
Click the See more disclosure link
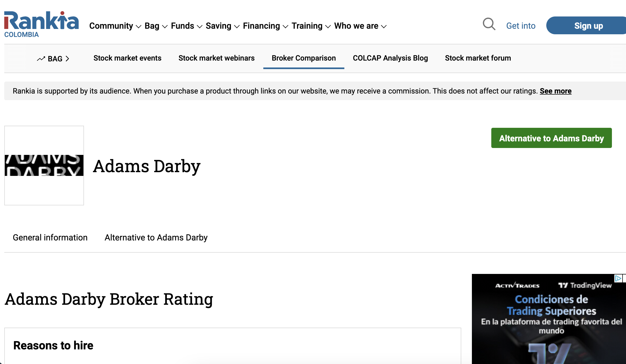[556, 91]
